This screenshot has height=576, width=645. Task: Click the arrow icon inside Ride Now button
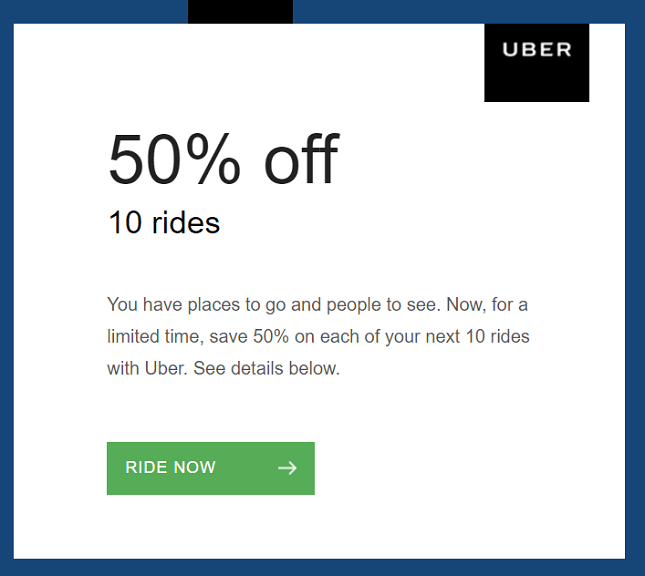[x=287, y=468]
